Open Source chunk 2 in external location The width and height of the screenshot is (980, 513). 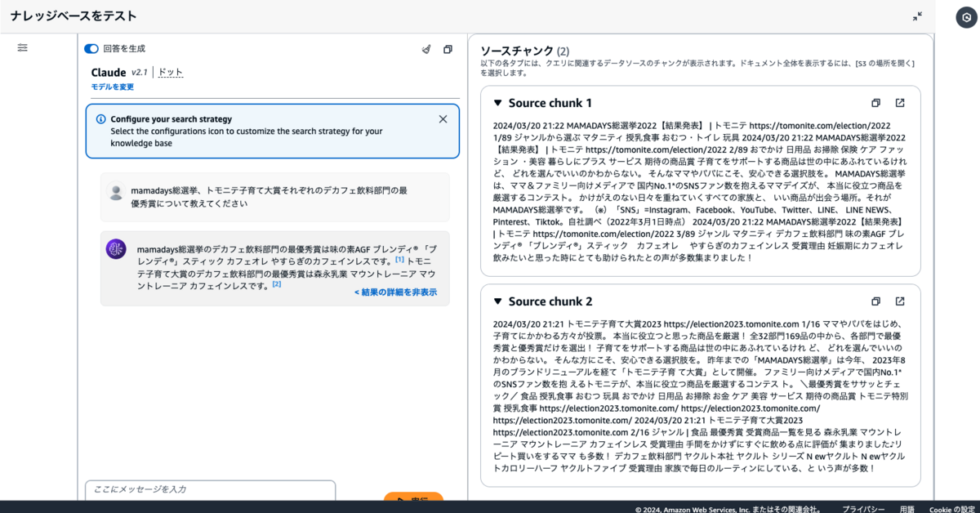click(900, 301)
